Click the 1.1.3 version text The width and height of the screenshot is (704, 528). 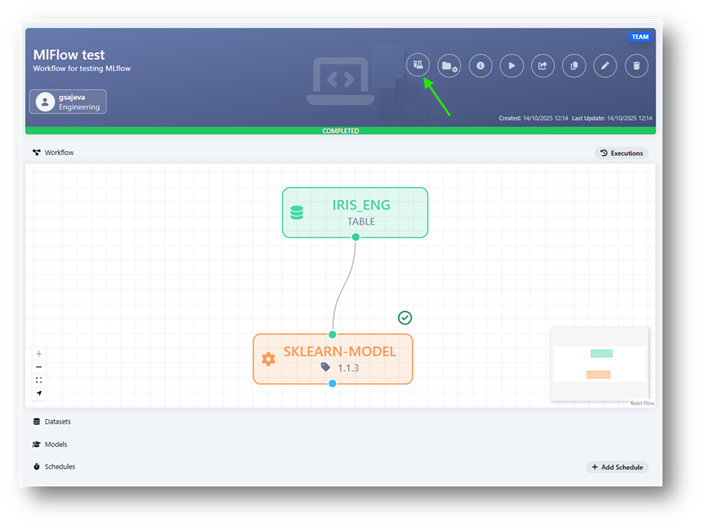pyautogui.click(x=348, y=368)
